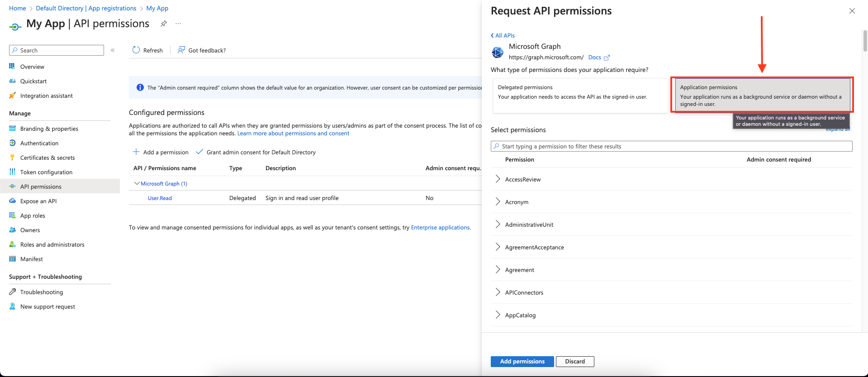868x377 pixels.
Task: Click the Owners people icon
Action: 12,230
